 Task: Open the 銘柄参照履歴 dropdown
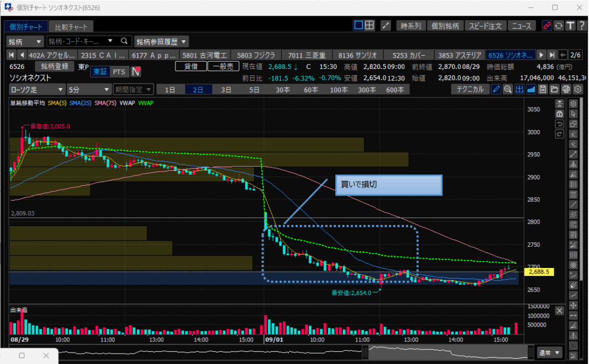click(x=161, y=41)
